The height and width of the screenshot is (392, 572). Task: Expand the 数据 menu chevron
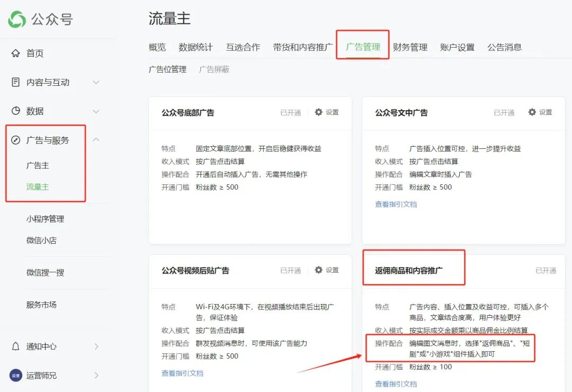tap(96, 111)
